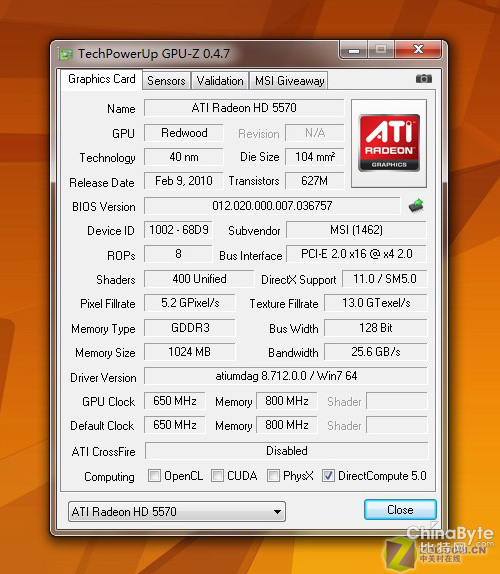Open the Sensors tab
Viewport: 500px width, 574px height.
166,81
